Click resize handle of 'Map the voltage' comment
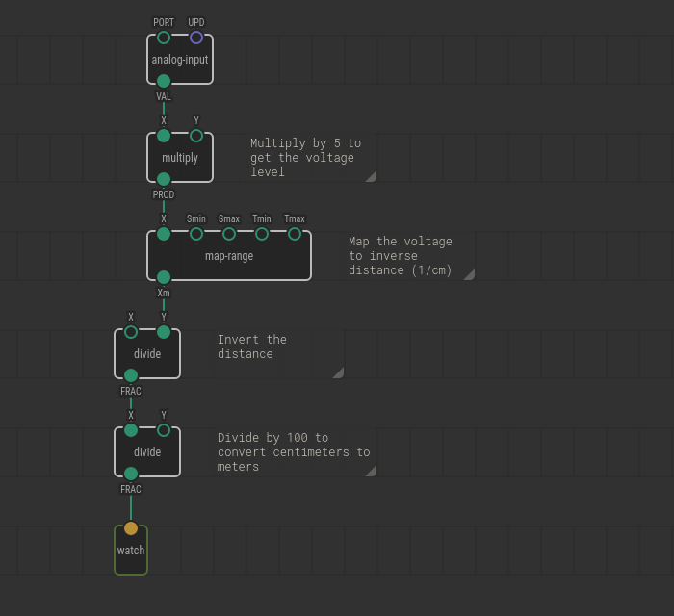The image size is (674, 616). point(469,274)
